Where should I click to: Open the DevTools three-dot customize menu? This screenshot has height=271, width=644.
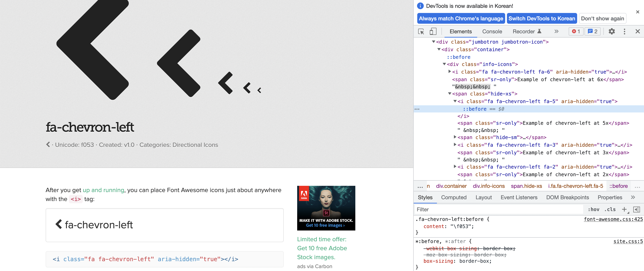(x=624, y=32)
